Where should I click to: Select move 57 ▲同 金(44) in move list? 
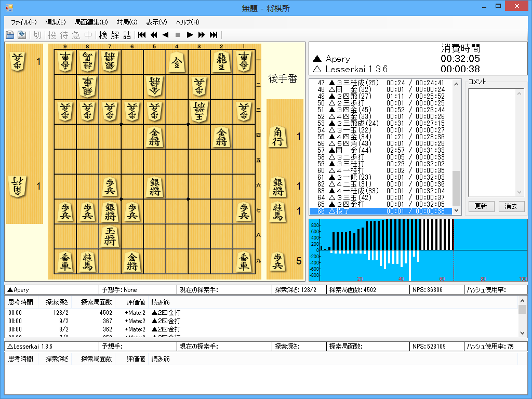pyautogui.click(x=381, y=150)
